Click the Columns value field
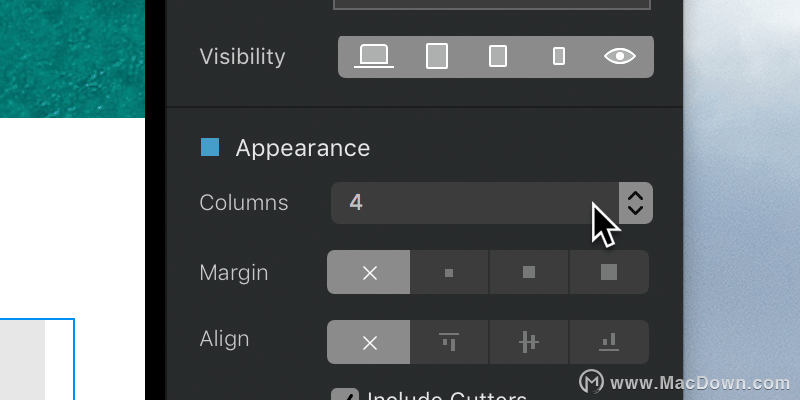The height and width of the screenshot is (400, 800). point(474,203)
